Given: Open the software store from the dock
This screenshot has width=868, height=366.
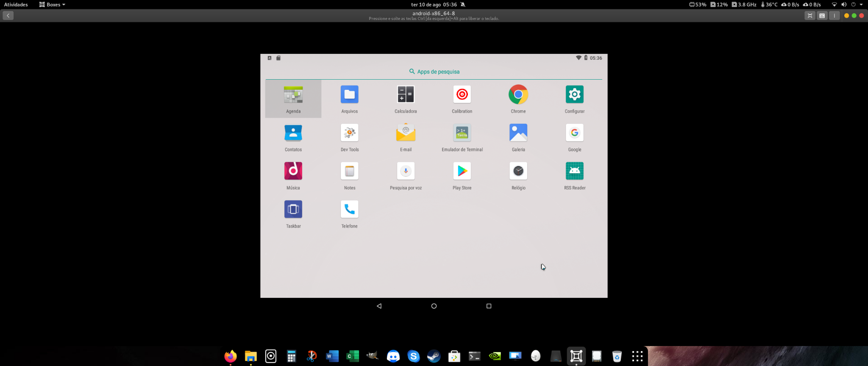Looking at the screenshot, I should pos(454,356).
